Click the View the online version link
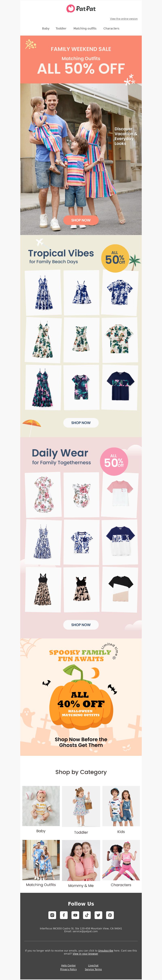The width and height of the screenshot is (162, 980). pos(124,19)
